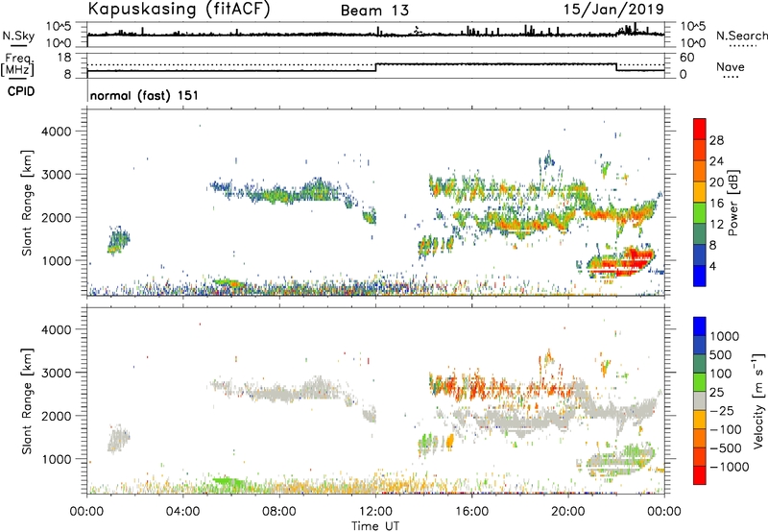
Task: Click the 'normal (fast) 151' text
Action: [144, 95]
